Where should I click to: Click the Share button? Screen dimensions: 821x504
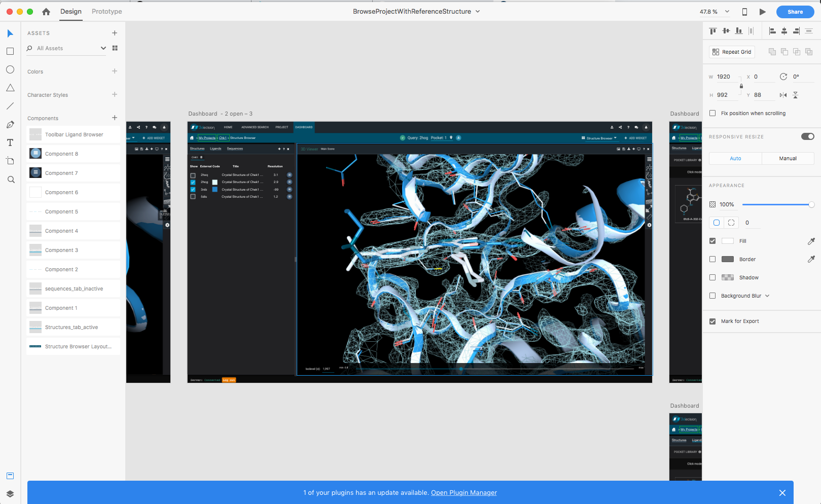point(795,12)
